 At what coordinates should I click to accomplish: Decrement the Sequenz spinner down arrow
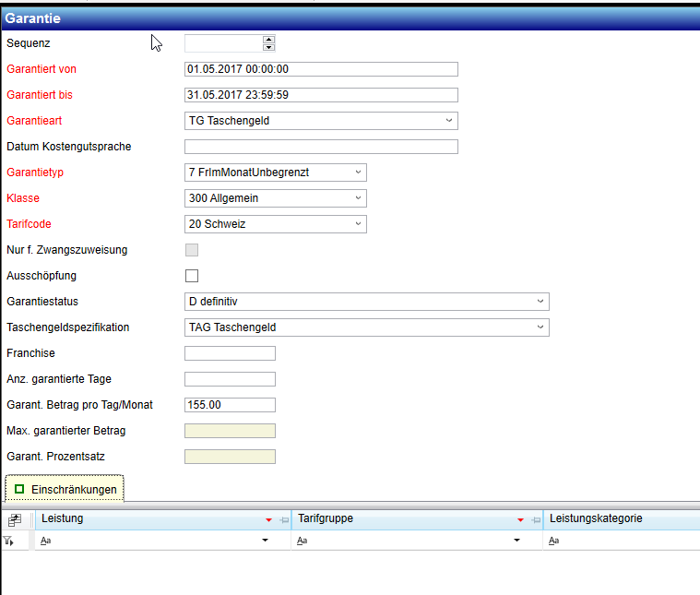268,47
